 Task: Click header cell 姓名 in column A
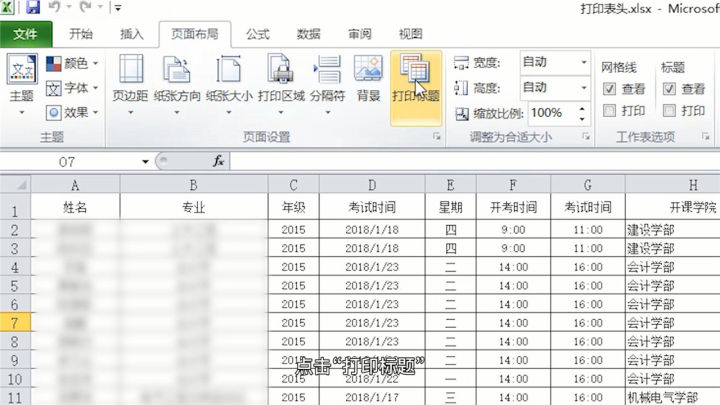point(75,208)
